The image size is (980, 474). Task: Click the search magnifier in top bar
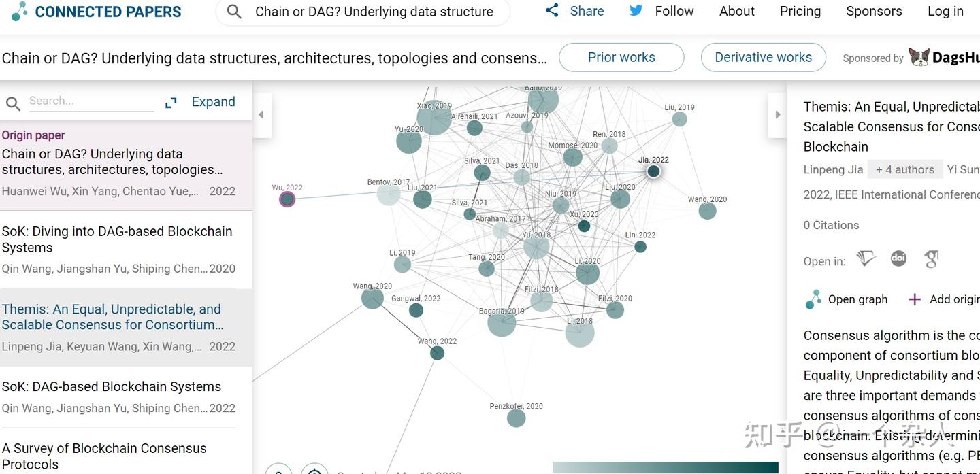coord(234,12)
